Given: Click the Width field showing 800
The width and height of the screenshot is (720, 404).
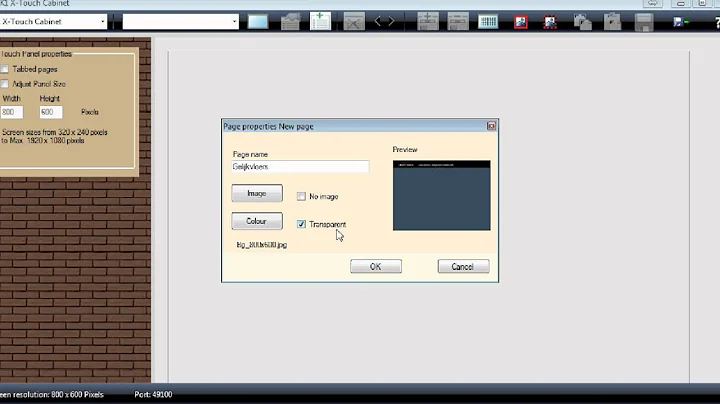Looking at the screenshot, I should click(11, 112).
